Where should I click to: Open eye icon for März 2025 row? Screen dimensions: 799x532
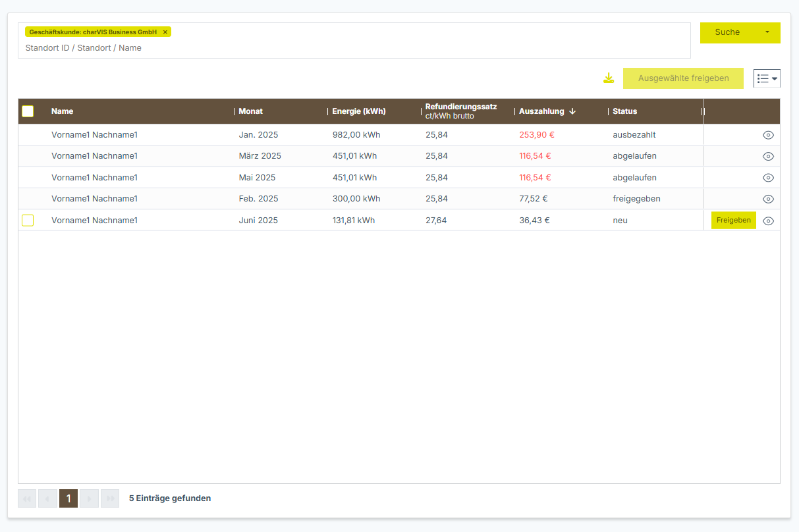tap(767, 157)
